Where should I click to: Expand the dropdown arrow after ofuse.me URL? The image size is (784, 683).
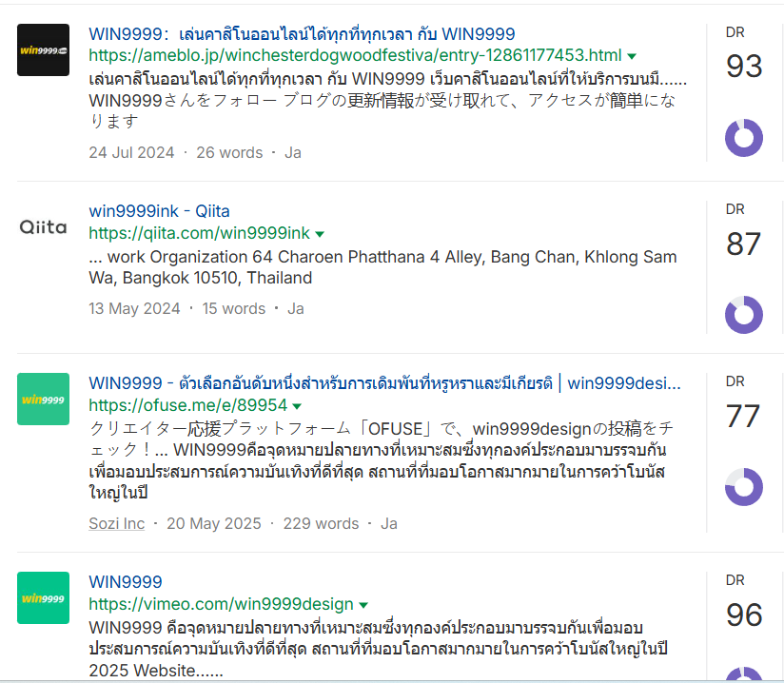click(297, 406)
